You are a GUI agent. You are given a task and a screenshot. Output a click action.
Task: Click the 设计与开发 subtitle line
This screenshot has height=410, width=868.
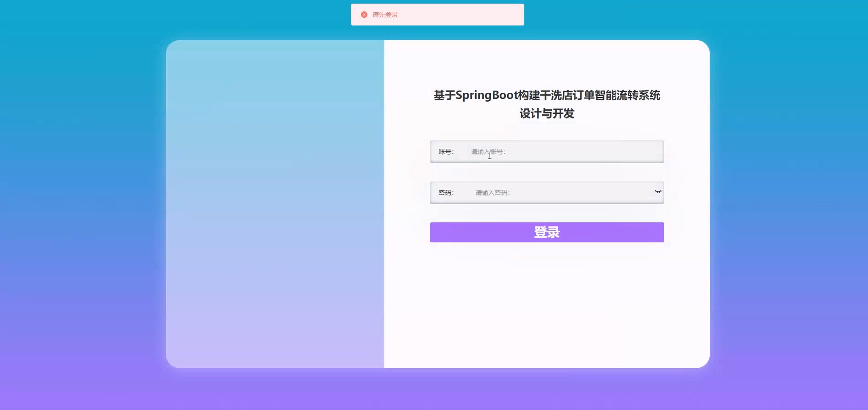547,113
